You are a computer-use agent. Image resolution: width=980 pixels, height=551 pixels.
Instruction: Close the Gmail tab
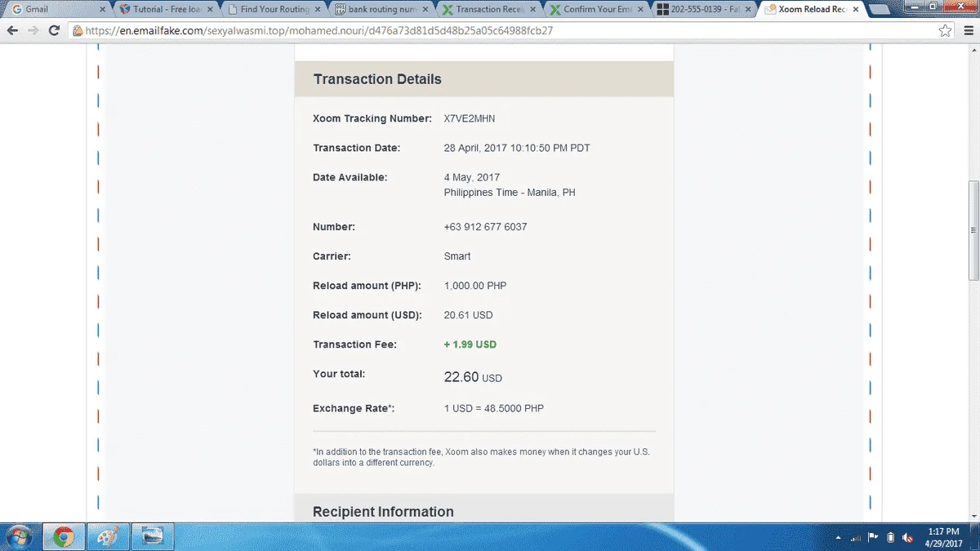click(x=102, y=10)
